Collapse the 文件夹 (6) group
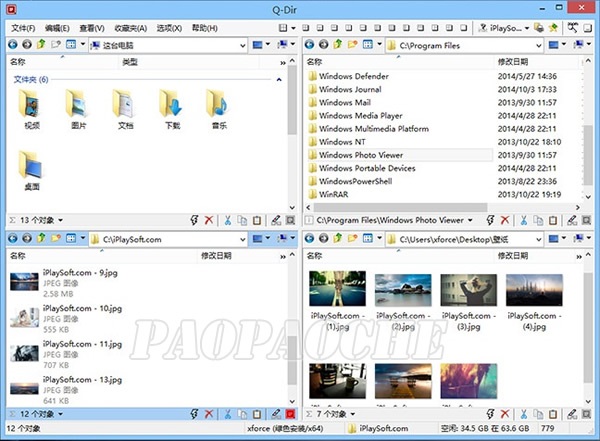Image resolution: width=600 pixels, height=441 pixels. point(279,80)
